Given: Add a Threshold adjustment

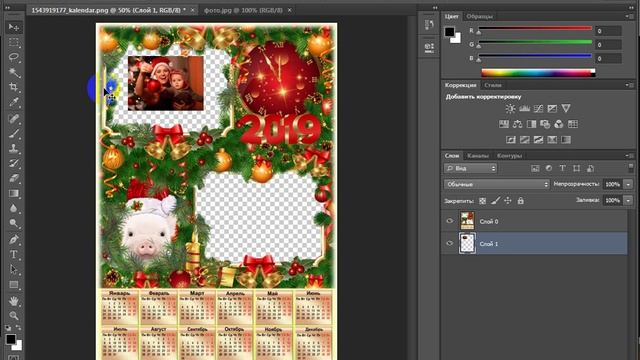Looking at the screenshot, I should (538, 140).
